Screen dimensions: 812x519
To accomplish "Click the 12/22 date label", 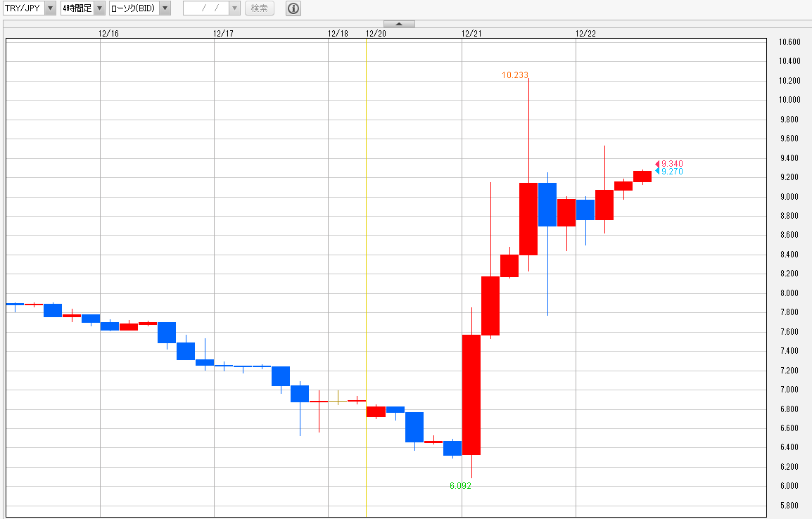I will tap(585, 34).
